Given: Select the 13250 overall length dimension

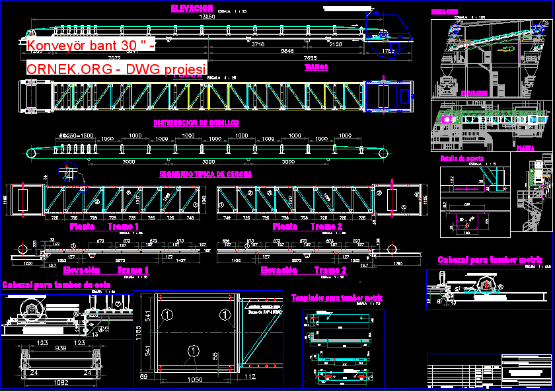Looking at the screenshot, I should 207,17.
